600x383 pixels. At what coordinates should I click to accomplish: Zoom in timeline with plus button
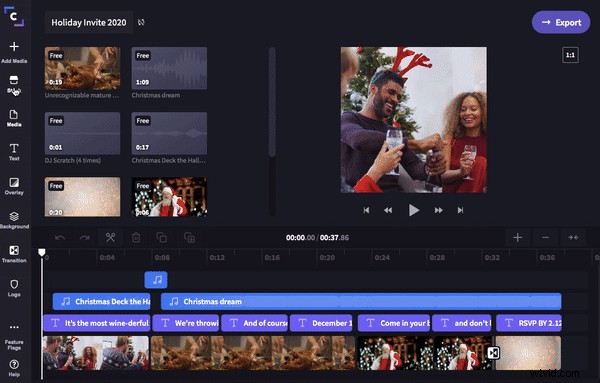[518, 238]
